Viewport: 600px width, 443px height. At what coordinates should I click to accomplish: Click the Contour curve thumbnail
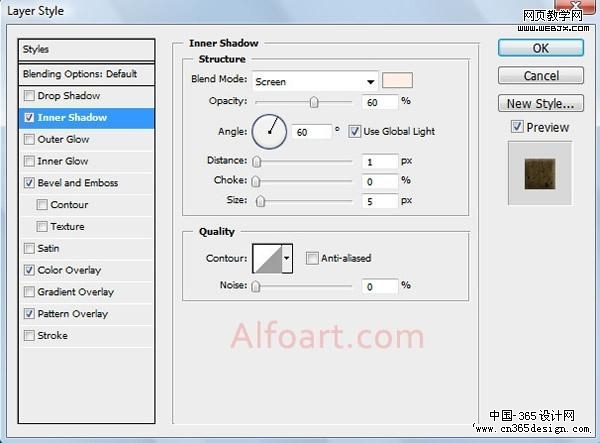click(268, 259)
